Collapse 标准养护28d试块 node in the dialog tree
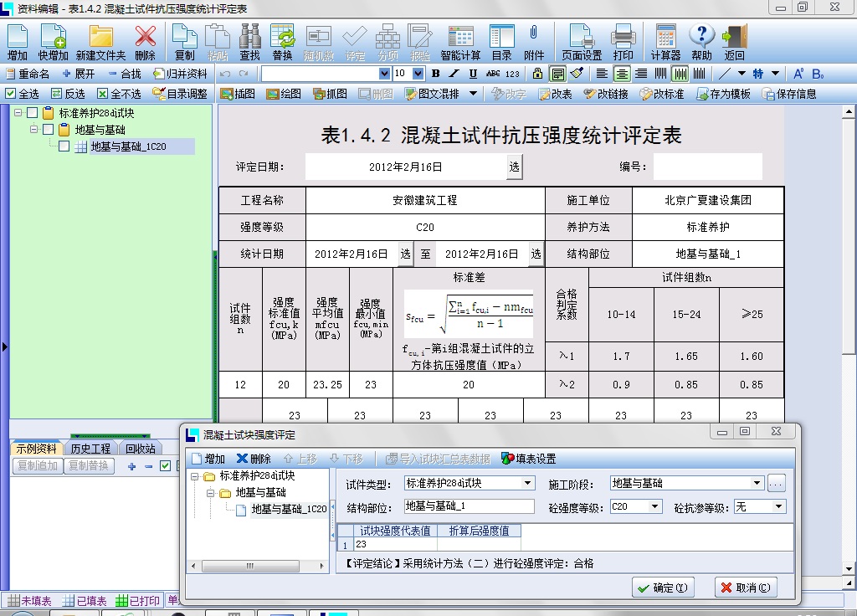This screenshot has width=857, height=616. point(194,476)
